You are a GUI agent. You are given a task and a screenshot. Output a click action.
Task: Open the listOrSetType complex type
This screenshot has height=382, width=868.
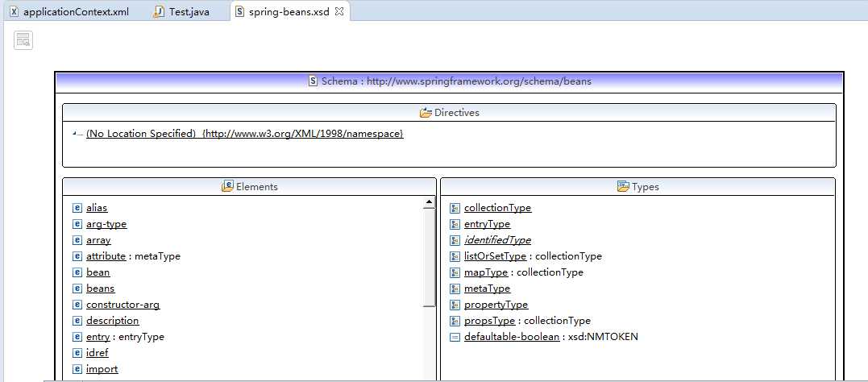495,255
